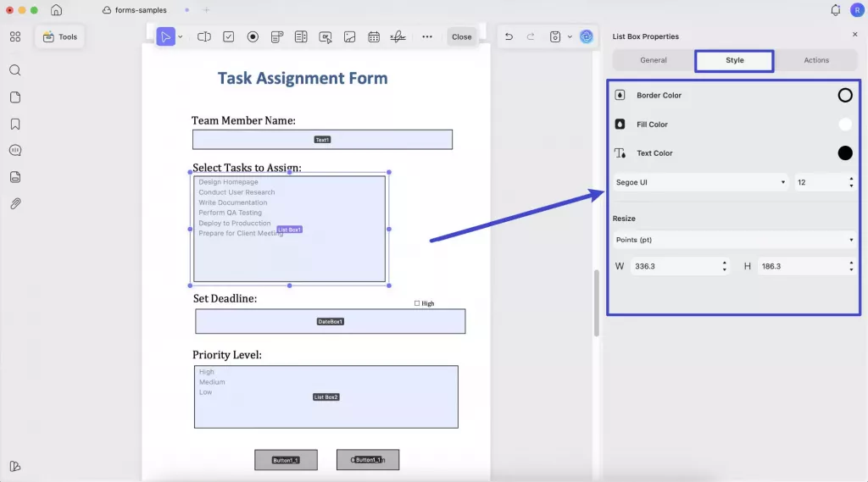The height and width of the screenshot is (482, 868).
Task: Open the Segoe UI font dropdown
Action: coord(701,182)
